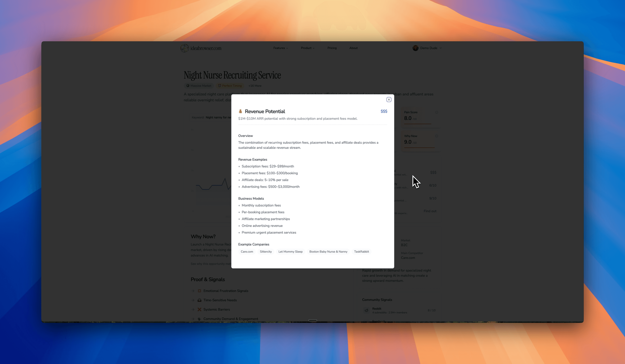The width and height of the screenshot is (625, 364).
Task: Click the Care.com main competitor text
Action: click(408, 258)
